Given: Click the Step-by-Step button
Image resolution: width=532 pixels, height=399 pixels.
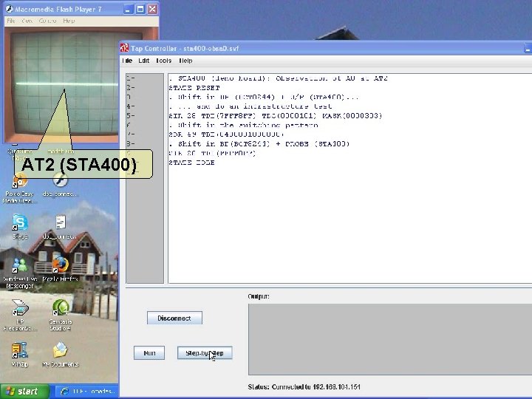Looking at the screenshot, I should coord(205,353).
